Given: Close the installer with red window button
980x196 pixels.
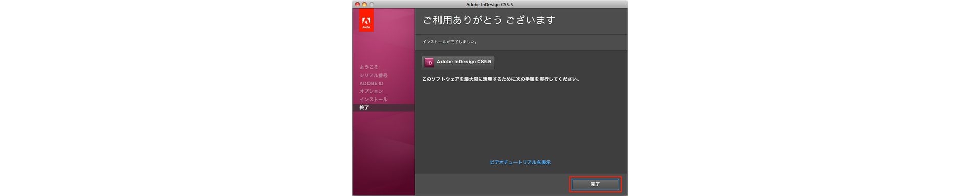Looking at the screenshot, I should [x=357, y=4].
